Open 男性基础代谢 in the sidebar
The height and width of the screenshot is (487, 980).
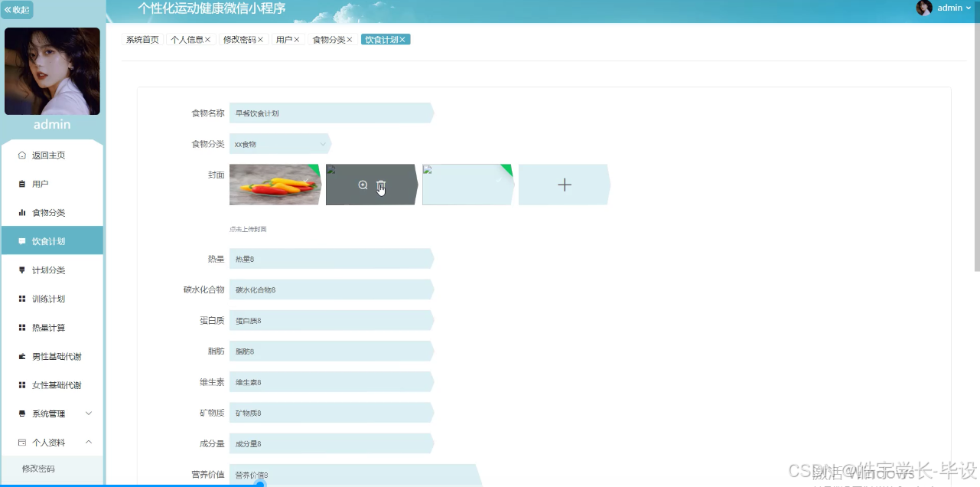tap(52, 356)
